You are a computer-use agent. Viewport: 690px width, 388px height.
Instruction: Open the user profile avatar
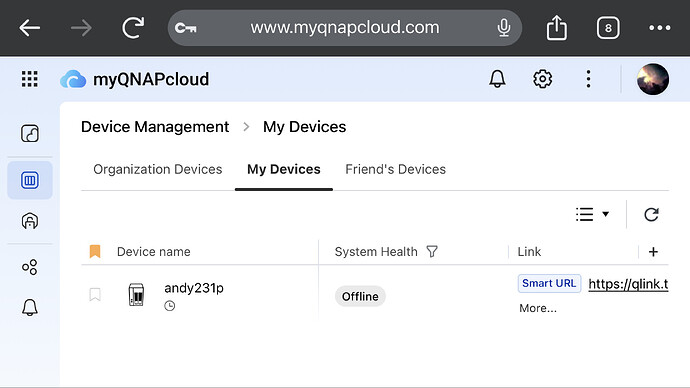653,79
